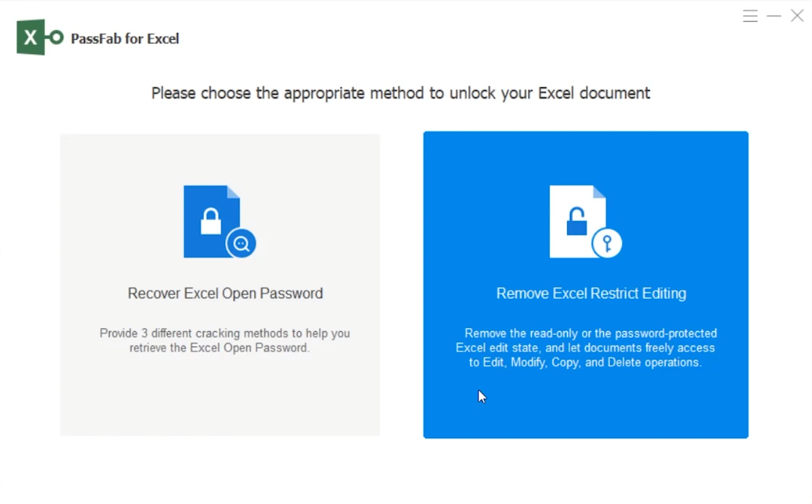Click the key shape beside the logo X
The image size is (812, 504).
pyautogui.click(x=55, y=38)
